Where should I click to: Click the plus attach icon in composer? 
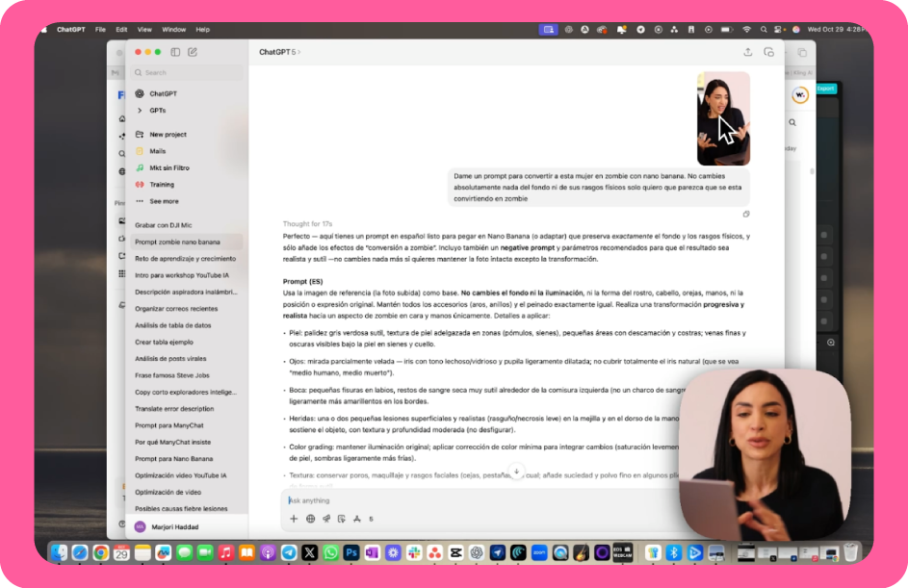[x=294, y=519]
